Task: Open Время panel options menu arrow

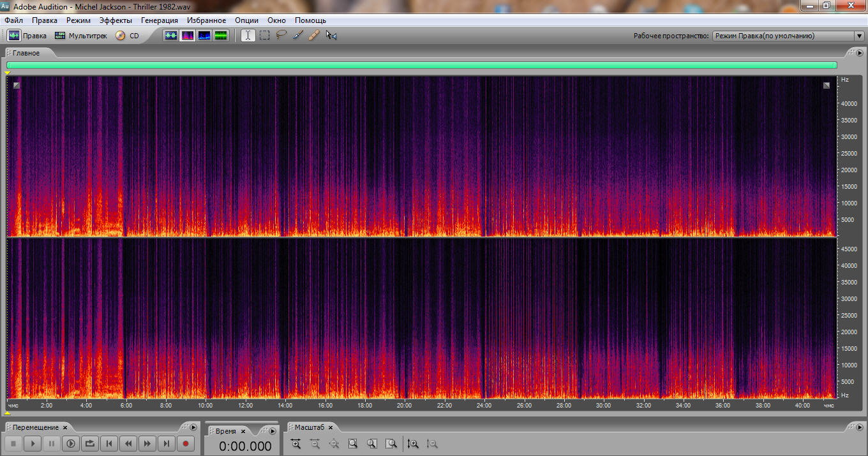Action: click(x=273, y=431)
